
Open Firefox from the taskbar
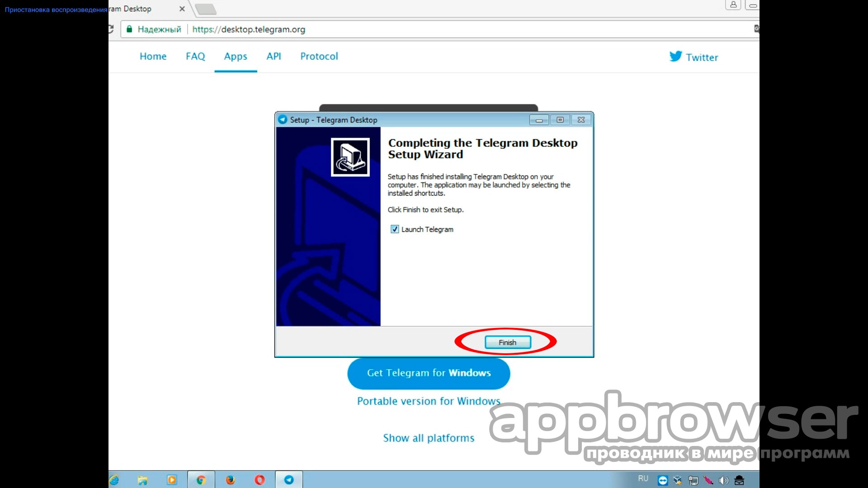(x=230, y=480)
